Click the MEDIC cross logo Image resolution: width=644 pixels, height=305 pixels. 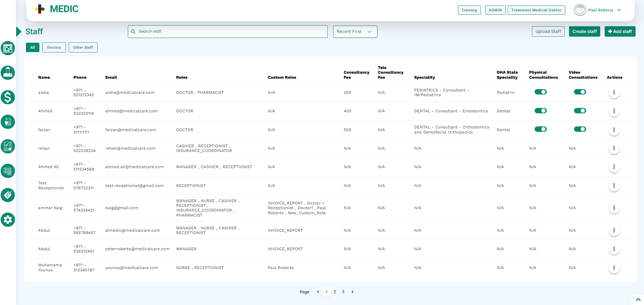point(40,9)
